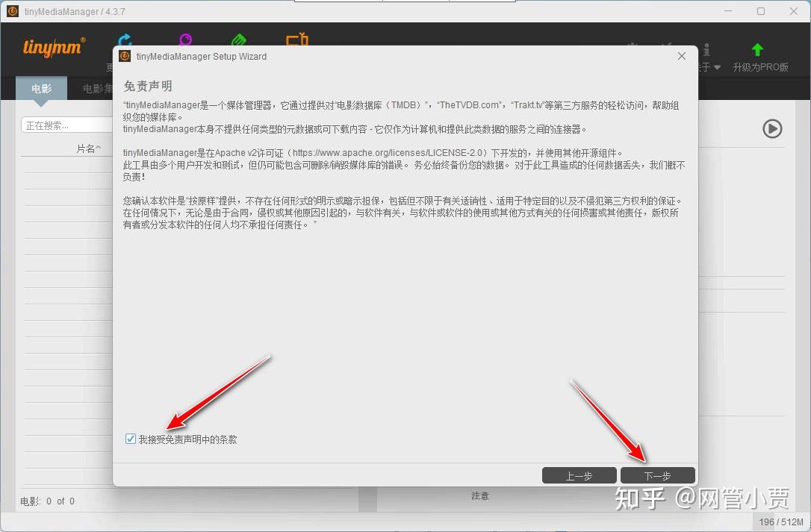Viewport: 811px width, 532px height.
Task: Click the 下一步 button in the wizard
Action: tap(657, 475)
